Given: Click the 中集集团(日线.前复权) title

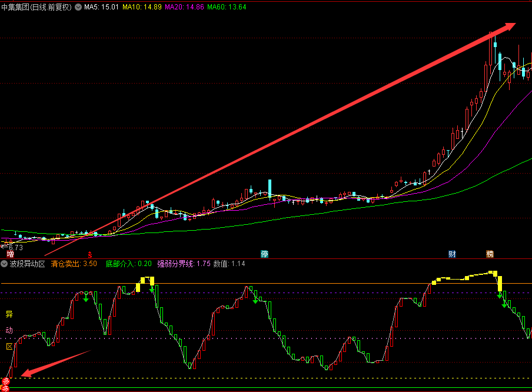Looking at the screenshot, I should click(36, 7).
